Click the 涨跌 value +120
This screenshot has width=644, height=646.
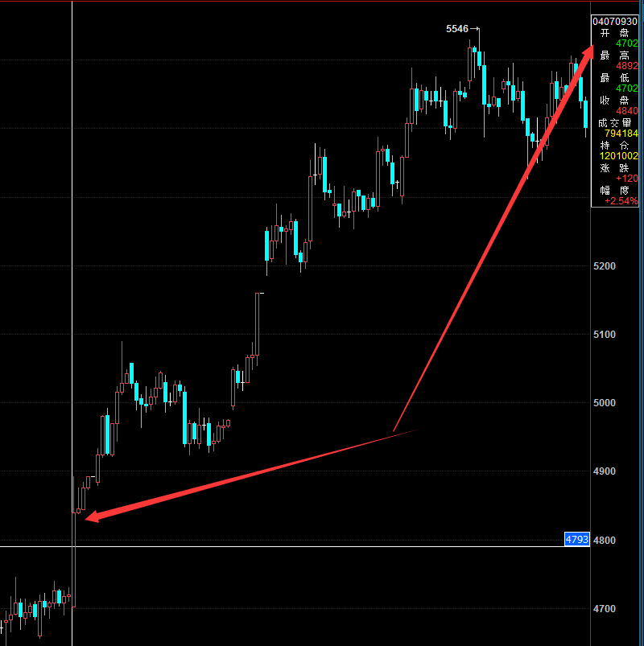(x=625, y=179)
